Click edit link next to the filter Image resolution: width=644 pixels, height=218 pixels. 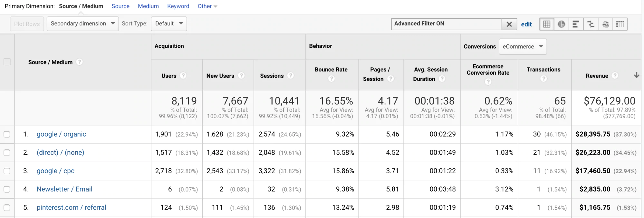coord(526,24)
